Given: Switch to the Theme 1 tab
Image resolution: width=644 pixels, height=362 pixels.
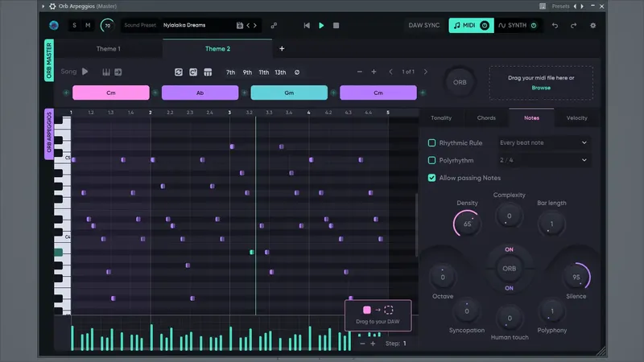Looking at the screenshot, I should coord(109,48).
